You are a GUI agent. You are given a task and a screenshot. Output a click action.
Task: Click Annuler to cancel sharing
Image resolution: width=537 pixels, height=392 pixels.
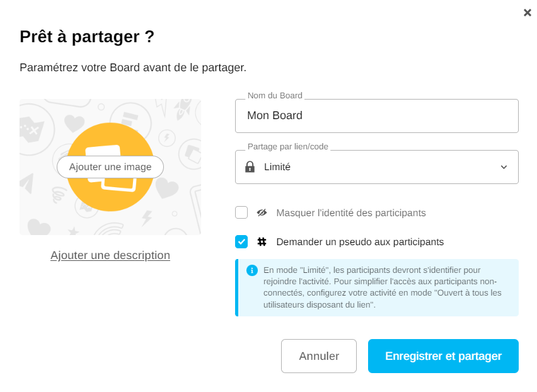[319, 356]
